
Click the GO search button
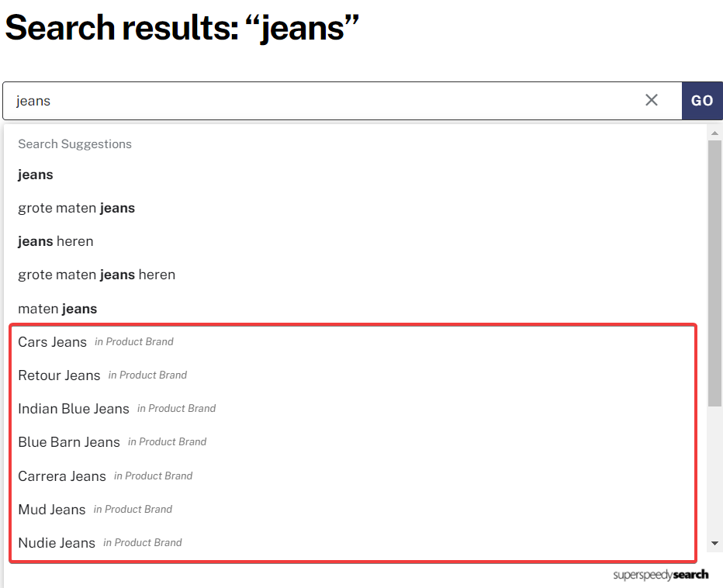point(702,101)
